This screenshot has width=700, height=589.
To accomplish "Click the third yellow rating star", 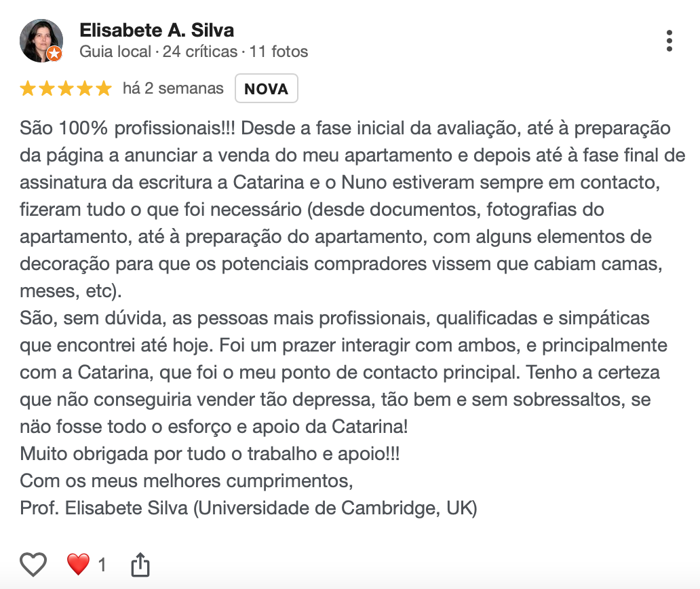I will (x=66, y=89).
